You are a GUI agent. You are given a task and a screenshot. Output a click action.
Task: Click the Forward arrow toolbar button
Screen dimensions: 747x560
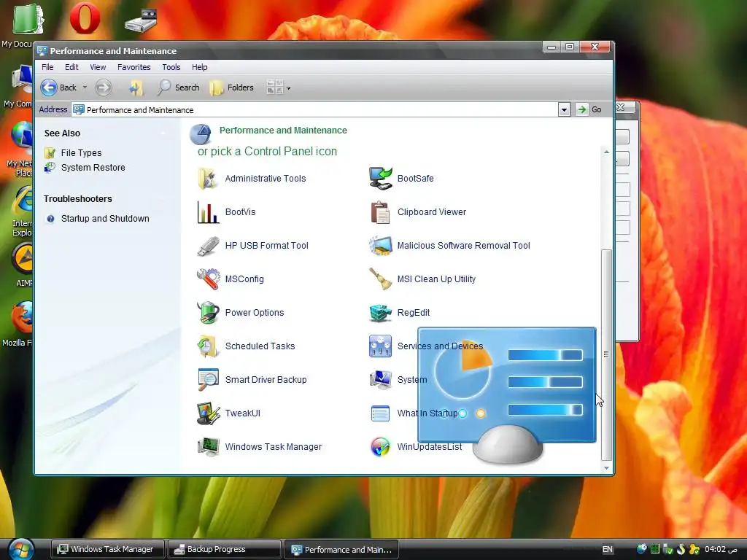click(104, 87)
